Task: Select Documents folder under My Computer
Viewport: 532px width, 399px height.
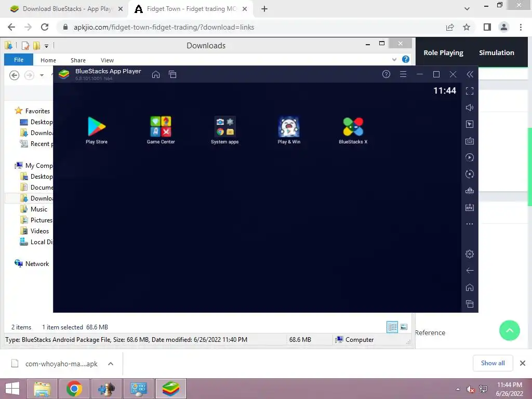Action: point(37,187)
